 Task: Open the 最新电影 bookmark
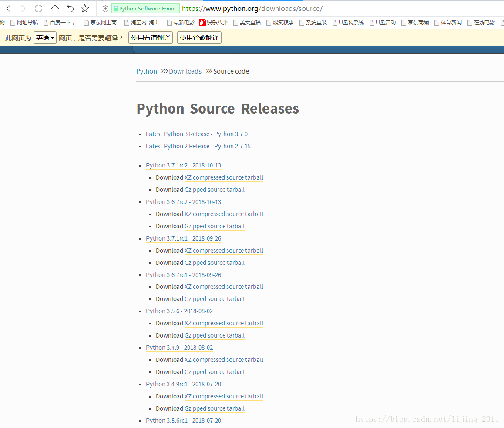tap(181, 23)
